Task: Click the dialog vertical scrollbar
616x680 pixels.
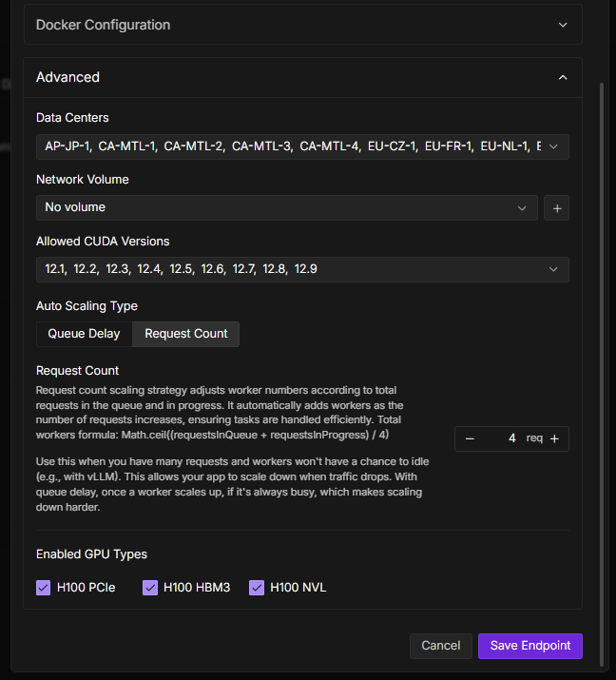Action: pyautogui.click(x=601, y=374)
